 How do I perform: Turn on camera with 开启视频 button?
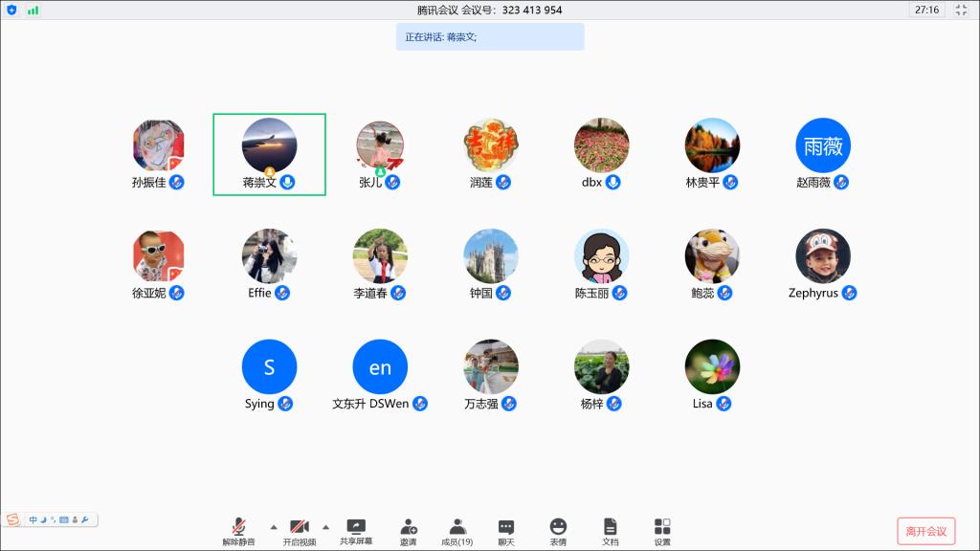click(x=300, y=527)
